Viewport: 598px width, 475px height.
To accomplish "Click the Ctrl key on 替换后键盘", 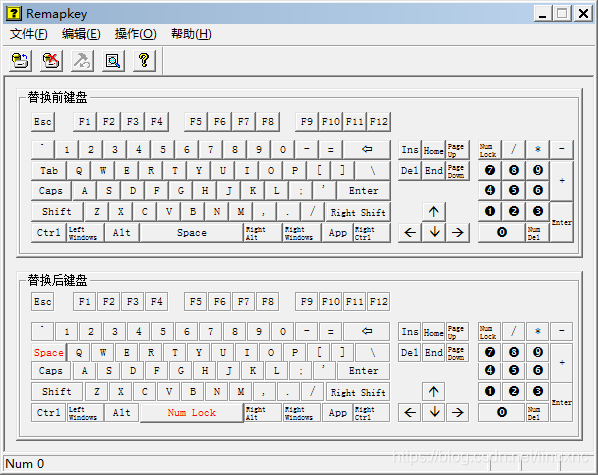I will pyautogui.click(x=49, y=412).
